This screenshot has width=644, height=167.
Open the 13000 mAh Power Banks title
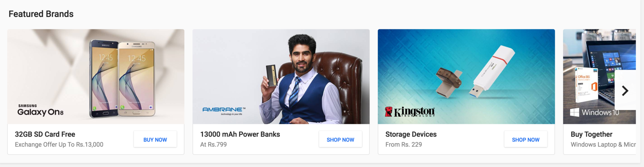(240, 134)
